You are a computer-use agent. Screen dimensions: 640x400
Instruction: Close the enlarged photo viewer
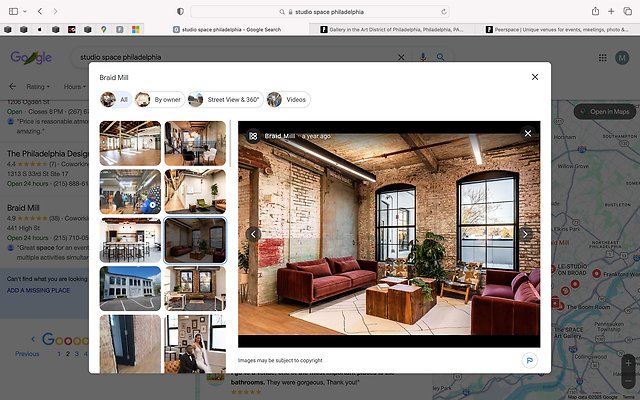[528, 133]
